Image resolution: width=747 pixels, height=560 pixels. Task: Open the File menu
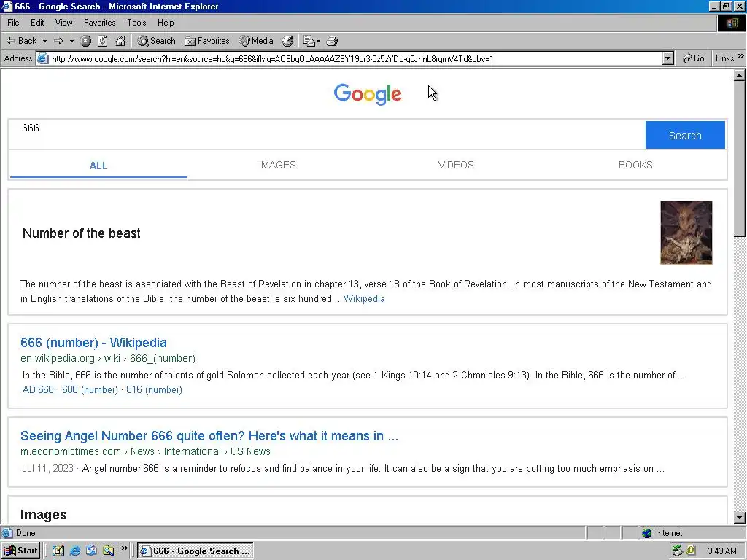(x=13, y=23)
